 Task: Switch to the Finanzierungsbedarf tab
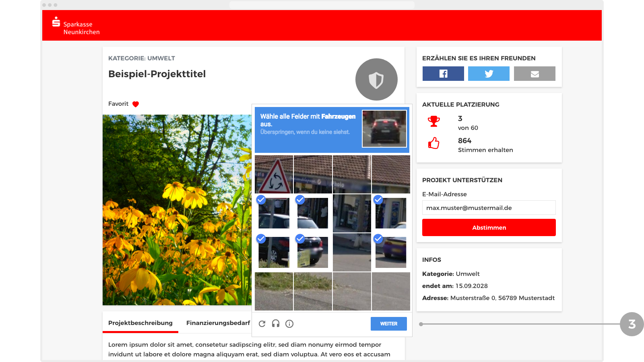coord(218,323)
